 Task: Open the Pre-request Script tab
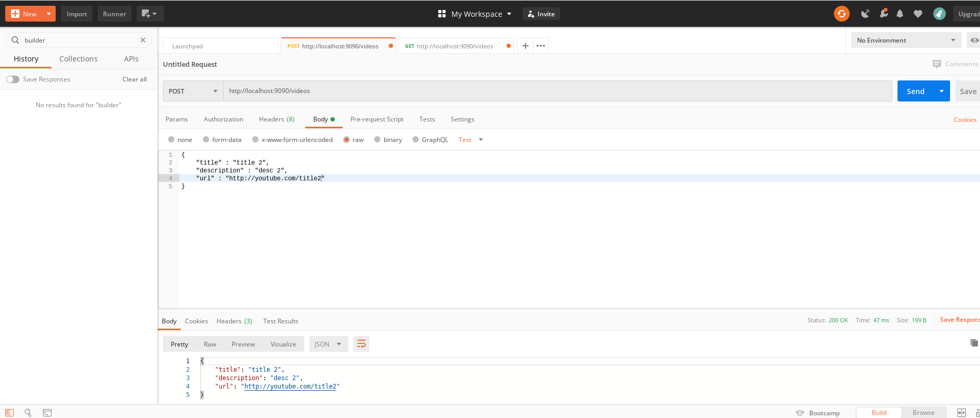377,119
